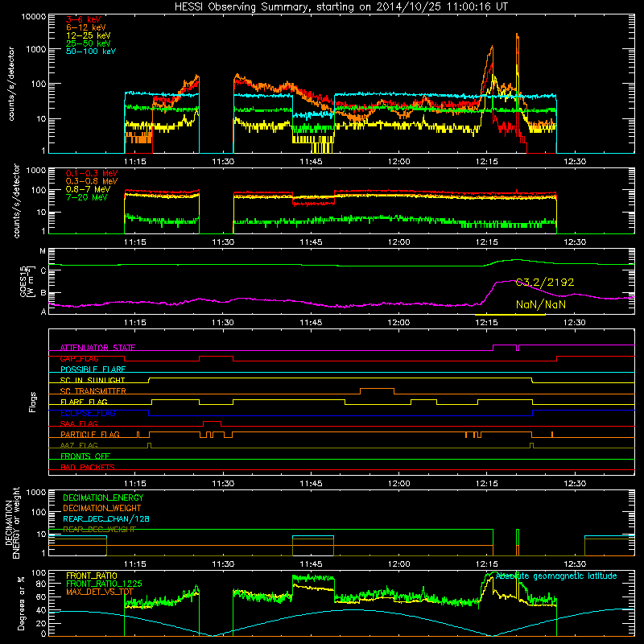
Task: Select the 50-100 keV legend label
Action: (x=91, y=52)
